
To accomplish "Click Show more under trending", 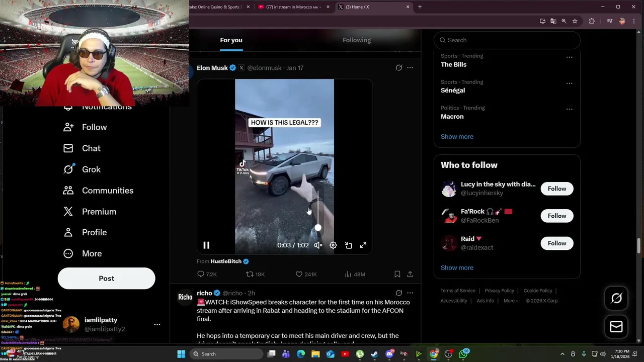I will (457, 137).
